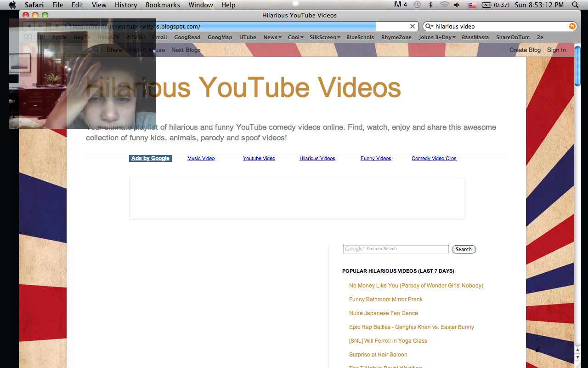The image size is (588, 368).
Task: Click the Next Blog» link
Action: pyautogui.click(x=186, y=50)
